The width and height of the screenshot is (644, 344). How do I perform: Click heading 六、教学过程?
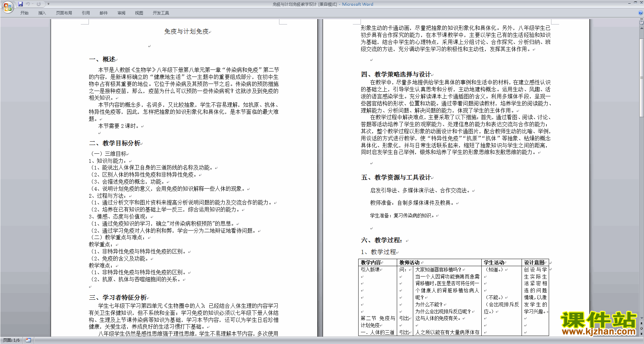(381, 240)
